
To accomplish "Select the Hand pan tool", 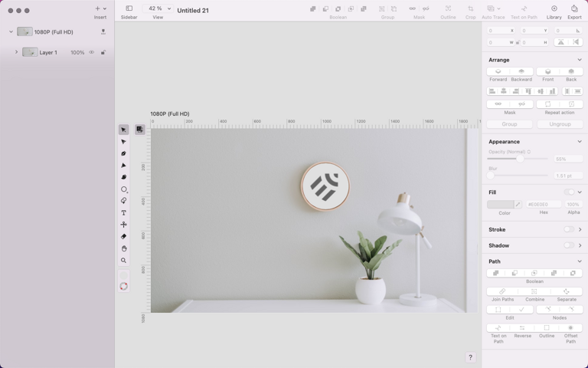I will (123, 248).
